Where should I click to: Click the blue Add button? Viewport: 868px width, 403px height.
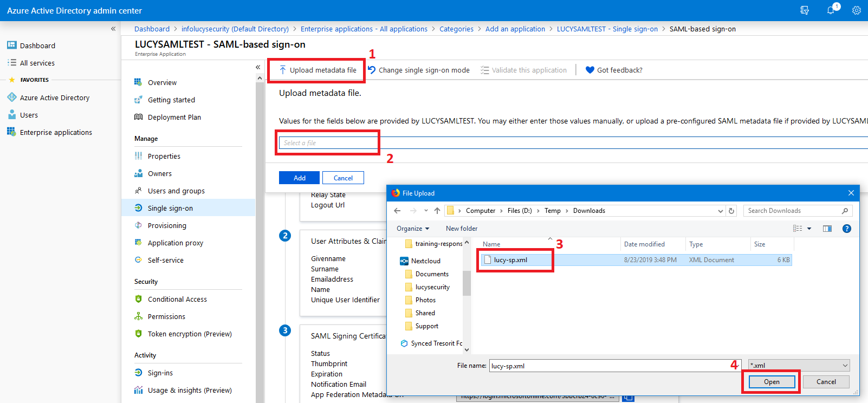click(299, 178)
